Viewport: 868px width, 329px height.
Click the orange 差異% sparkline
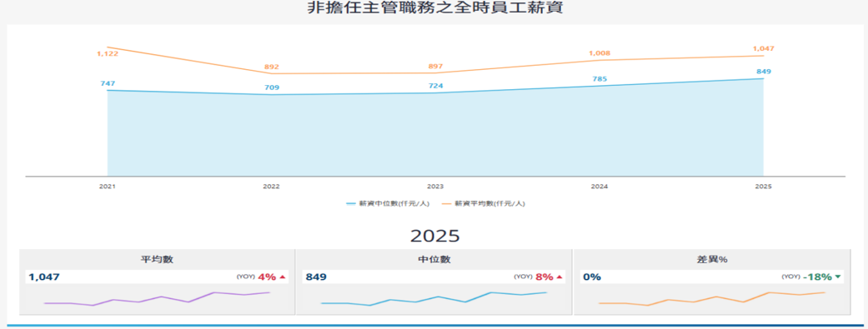coord(712,298)
